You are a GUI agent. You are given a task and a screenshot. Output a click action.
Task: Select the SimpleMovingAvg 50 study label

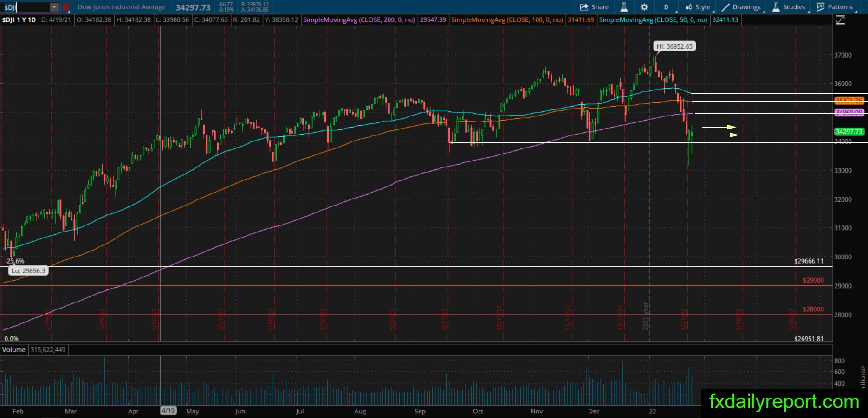tap(653, 20)
